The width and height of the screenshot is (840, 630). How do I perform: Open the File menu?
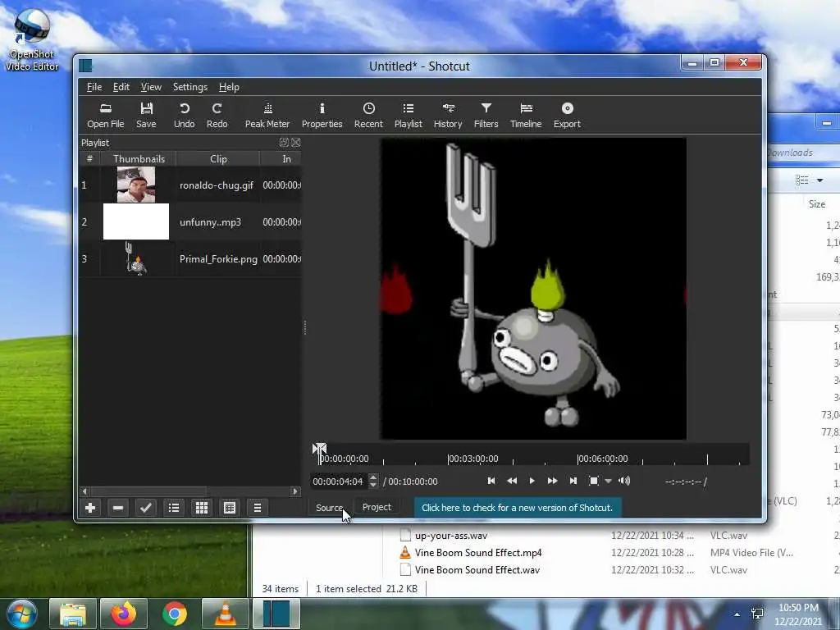point(94,87)
